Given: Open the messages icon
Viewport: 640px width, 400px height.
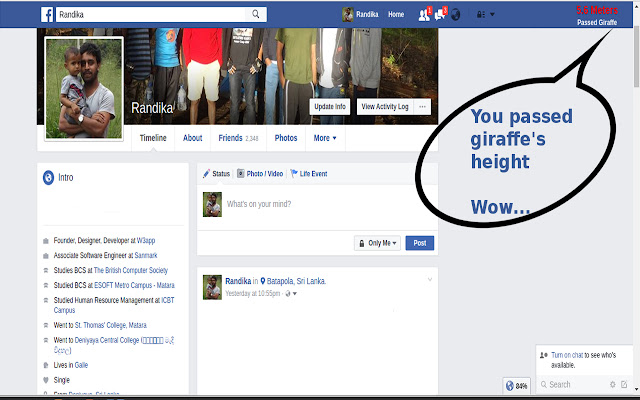Looking at the screenshot, I should (x=440, y=15).
